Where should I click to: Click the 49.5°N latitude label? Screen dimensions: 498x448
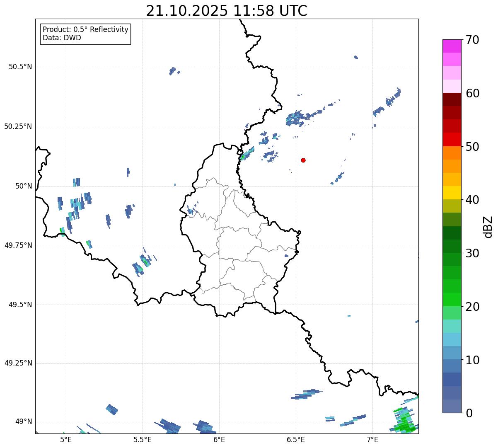(20, 305)
